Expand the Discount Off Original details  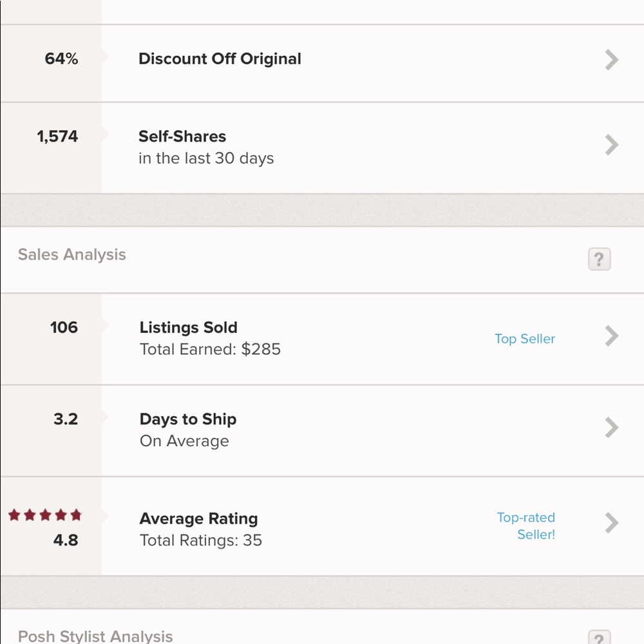(611, 59)
